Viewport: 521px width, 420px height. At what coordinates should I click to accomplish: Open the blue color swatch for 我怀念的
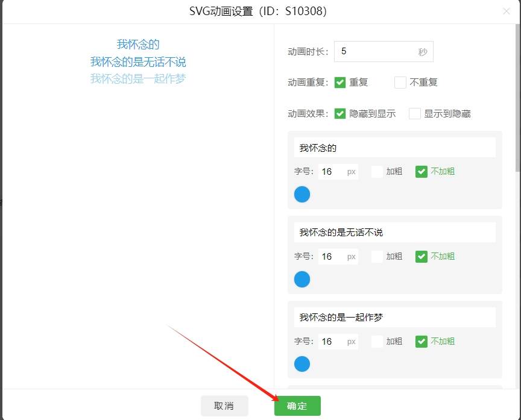point(302,194)
